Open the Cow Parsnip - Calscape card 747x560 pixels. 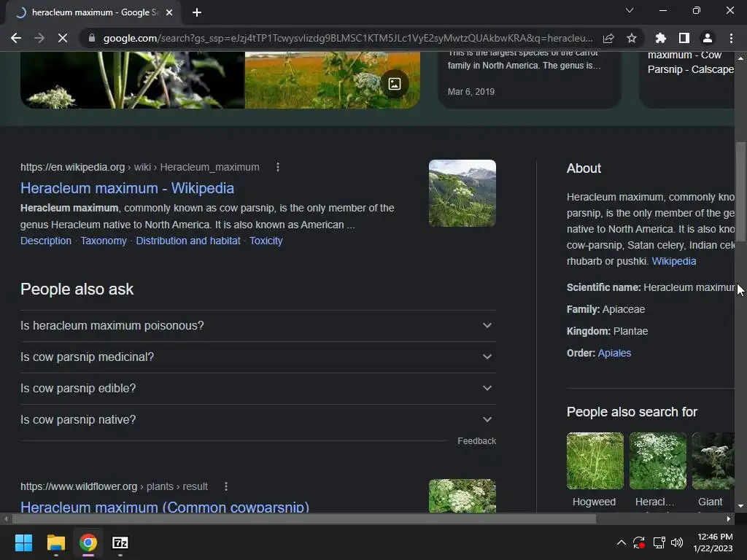click(687, 79)
